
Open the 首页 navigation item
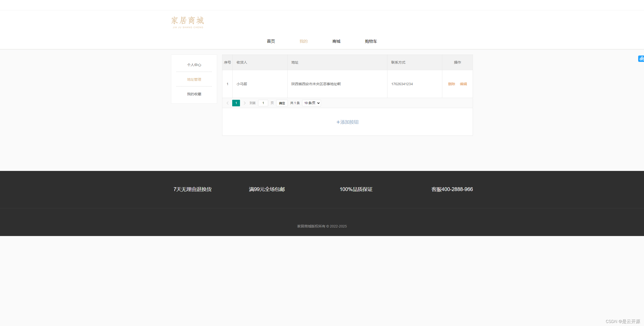271,41
